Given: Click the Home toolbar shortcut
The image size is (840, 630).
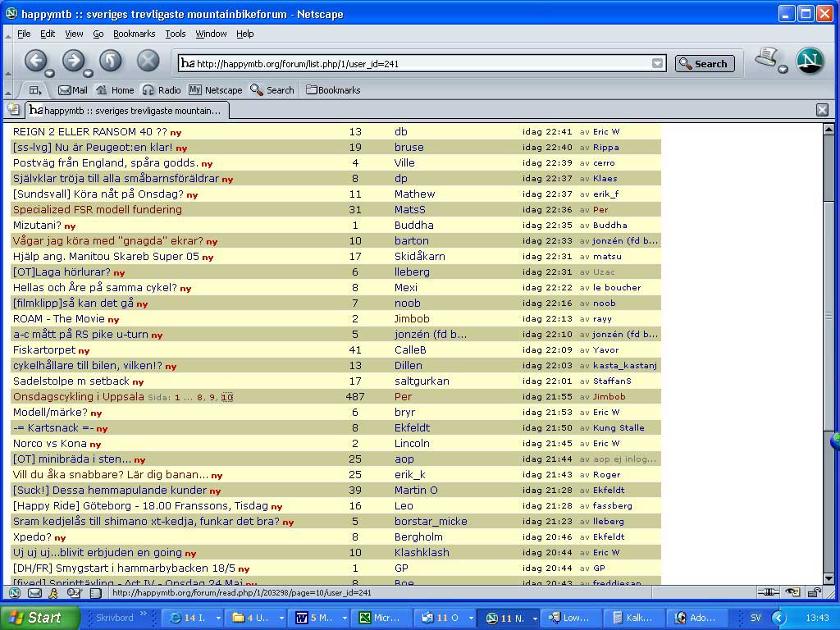Looking at the screenshot, I should pos(115,90).
